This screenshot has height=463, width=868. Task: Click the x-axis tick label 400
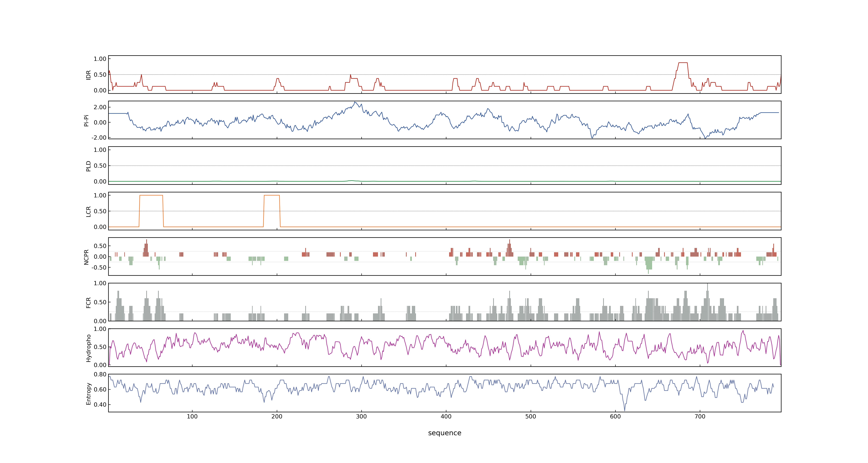pos(446,416)
